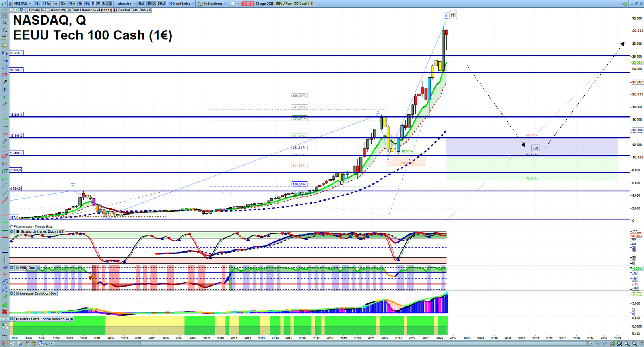Image resolution: width=644 pixels, height=347 pixels.
Task: Switch to the 4h timeframe
Action: click(x=87, y=4)
